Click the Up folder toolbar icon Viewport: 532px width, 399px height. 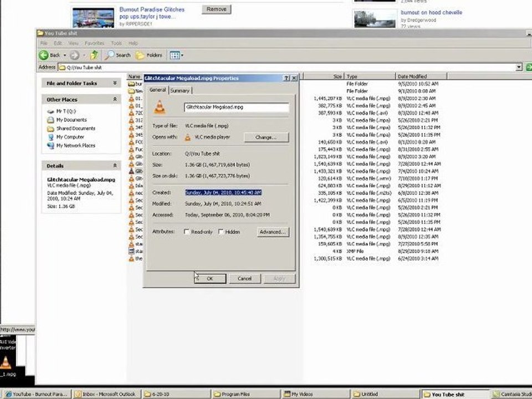tap(94, 55)
